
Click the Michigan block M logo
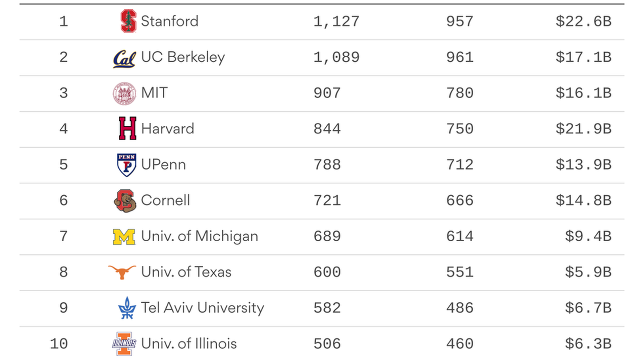(x=124, y=237)
